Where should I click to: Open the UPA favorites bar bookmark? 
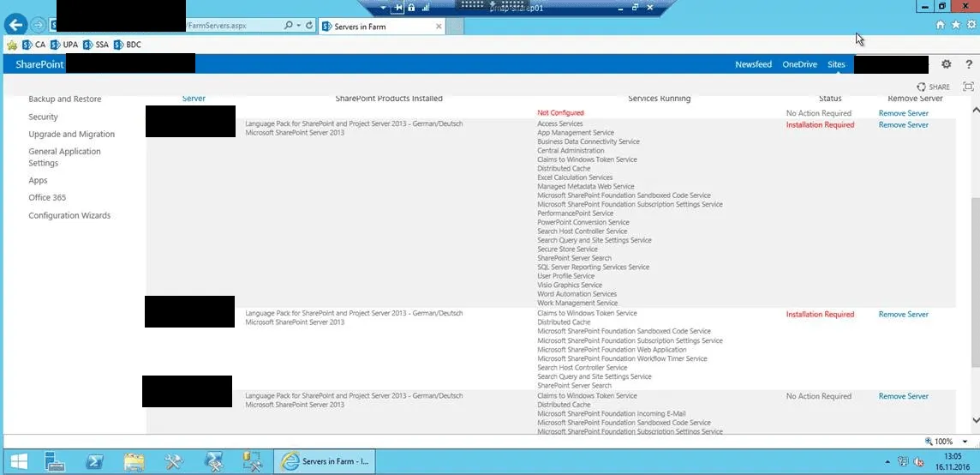pyautogui.click(x=64, y=45)
